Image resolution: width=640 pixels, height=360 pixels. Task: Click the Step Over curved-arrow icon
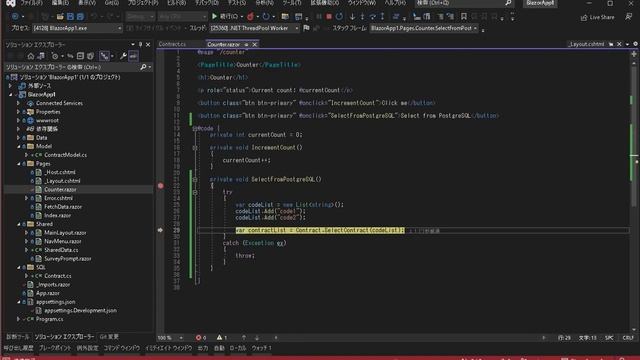coord(373,16)
